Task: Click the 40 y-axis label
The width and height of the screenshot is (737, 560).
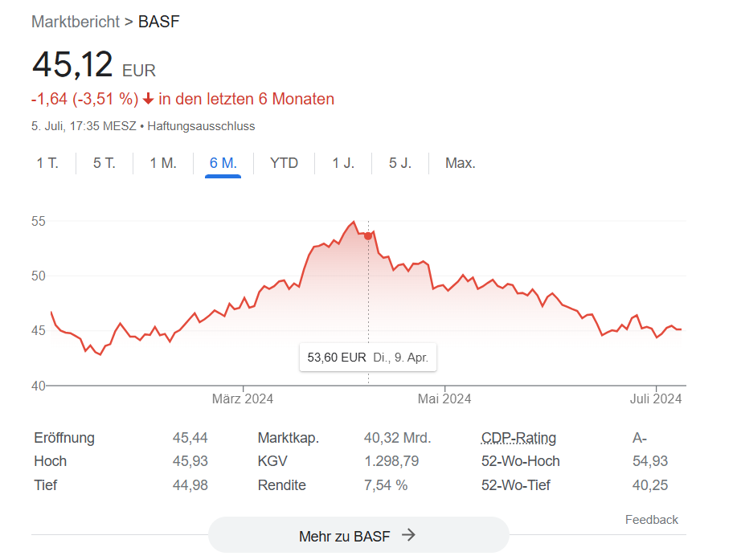Action: coord(39,386)
